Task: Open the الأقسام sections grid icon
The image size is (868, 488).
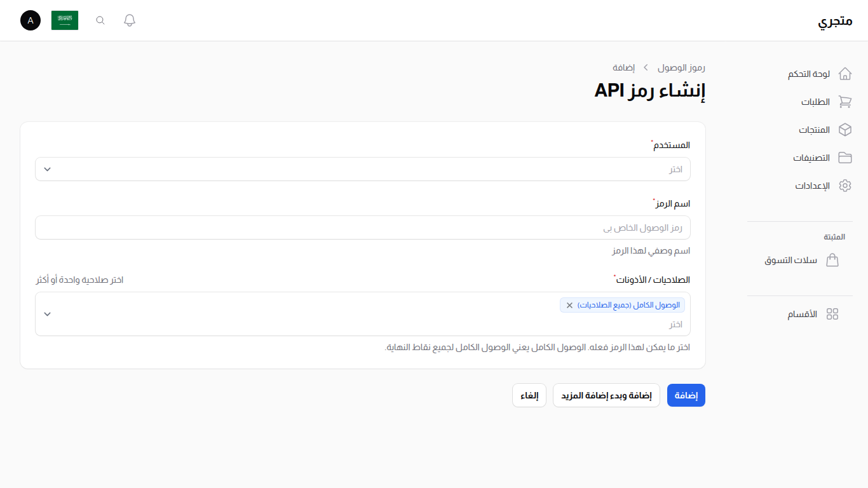Action: click(833, 314)
